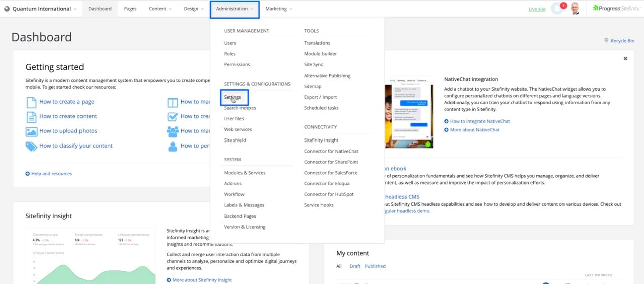This screenshot has width=644, height=284.
Task: Select Connector for HubSpot
Action: pyautogui.click(x=329, y=194)
